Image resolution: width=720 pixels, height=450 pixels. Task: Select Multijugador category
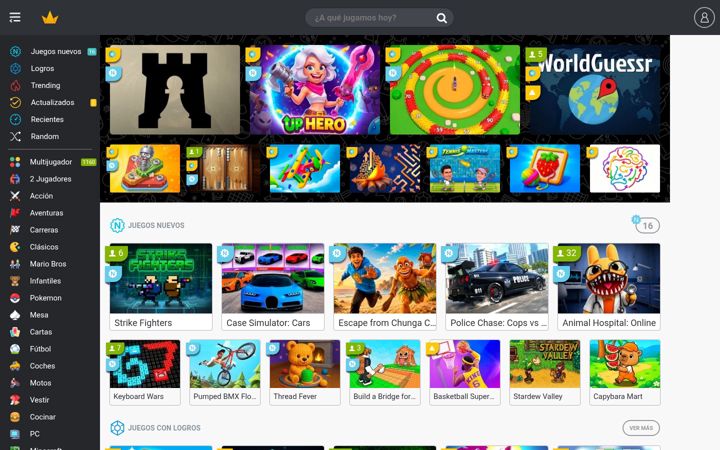click(51, 162)
